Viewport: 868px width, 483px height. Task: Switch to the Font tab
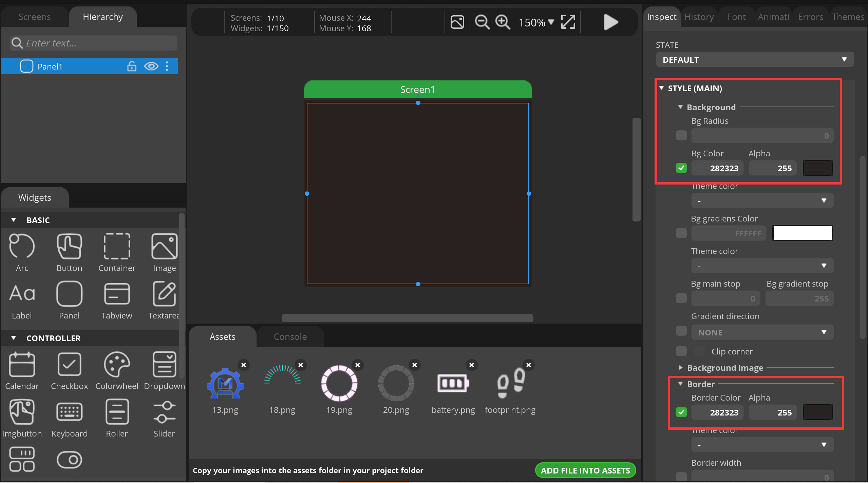[736, 17]
